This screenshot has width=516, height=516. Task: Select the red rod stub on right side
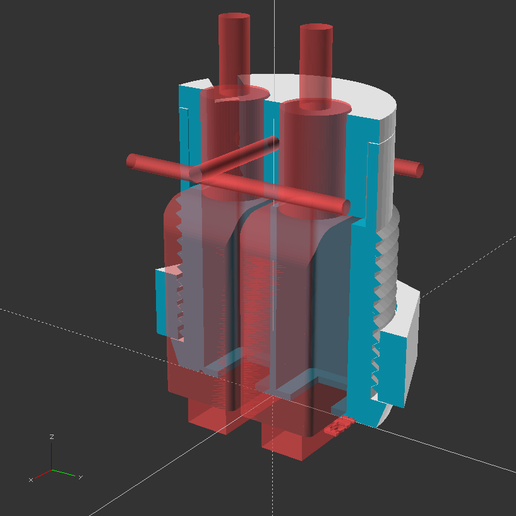409,168
